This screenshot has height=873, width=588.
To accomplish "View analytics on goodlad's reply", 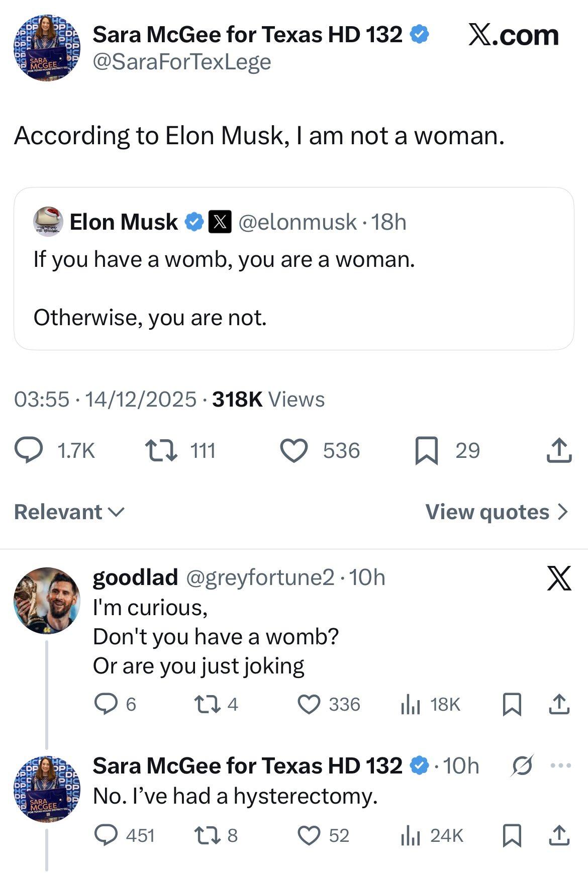I will click(x=411, y=704).
